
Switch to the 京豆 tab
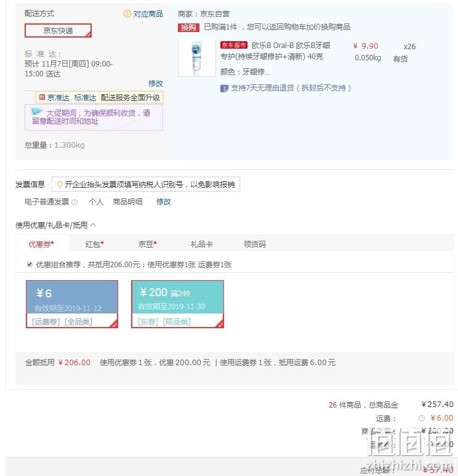(x=148, y=244)
